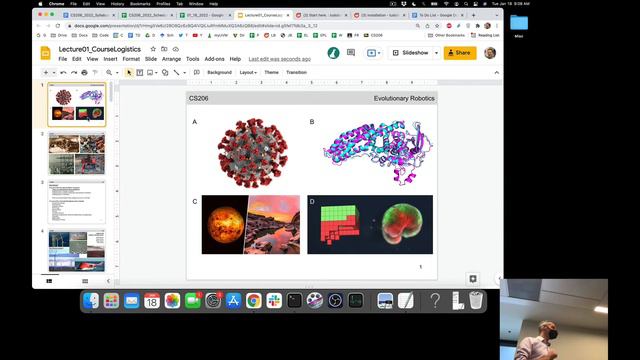Open Google Slides home via yellow logo

click(45, 53)
